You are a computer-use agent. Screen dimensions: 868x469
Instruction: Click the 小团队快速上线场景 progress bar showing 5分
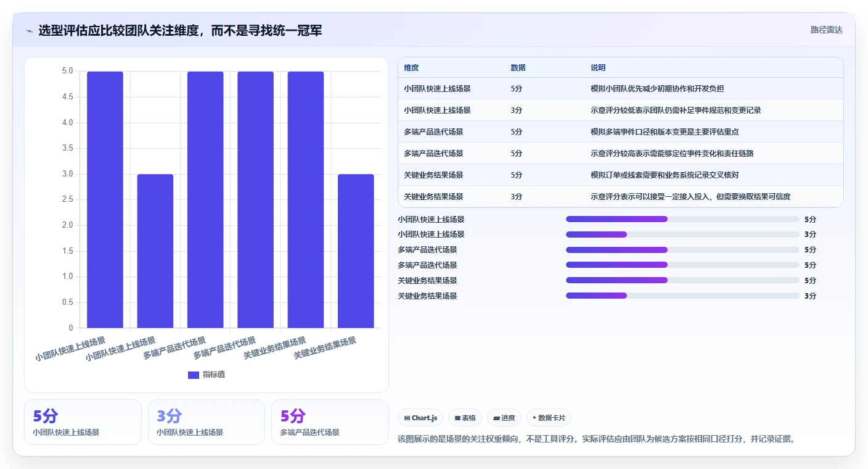[682, 219]
